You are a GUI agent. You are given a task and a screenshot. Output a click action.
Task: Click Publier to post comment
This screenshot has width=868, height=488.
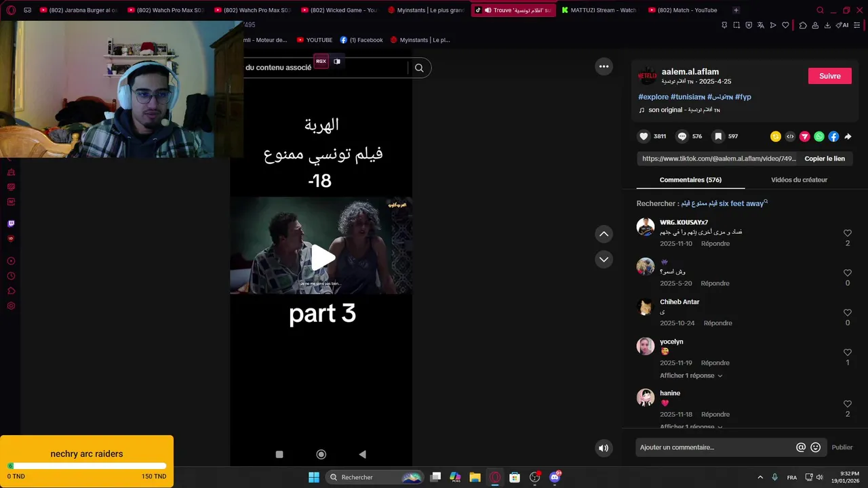(842, 447)
